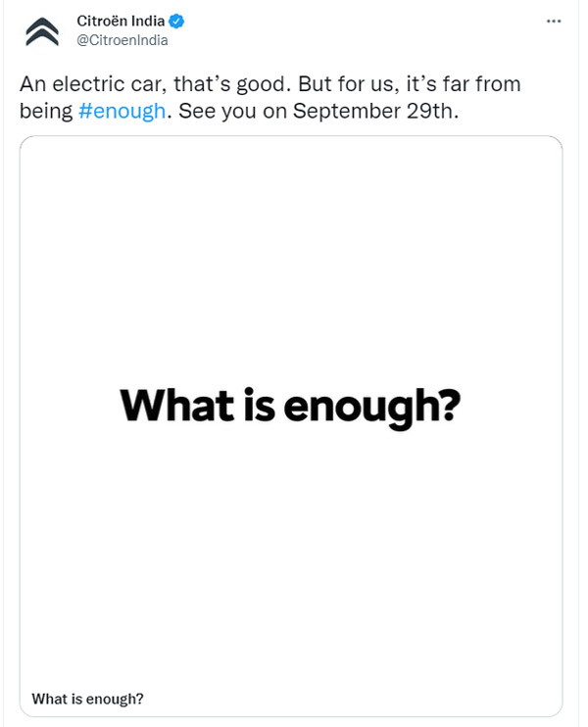Click the bold "What is enough?" headline in media
Screen dimensions: 588x727
point(289,405)
